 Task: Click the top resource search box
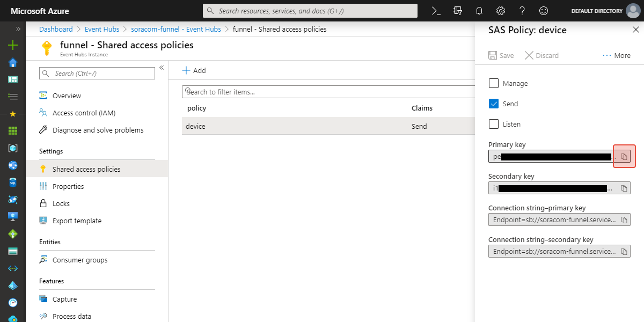310,11
